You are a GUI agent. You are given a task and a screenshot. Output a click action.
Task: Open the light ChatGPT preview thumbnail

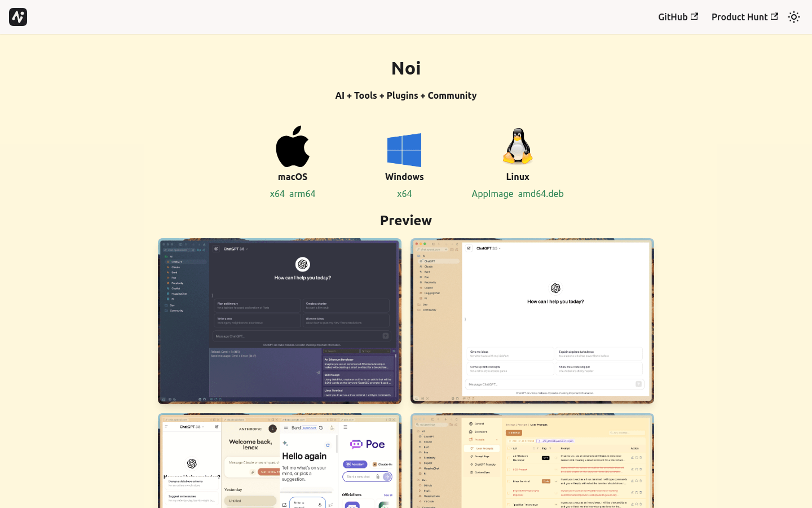532,321
